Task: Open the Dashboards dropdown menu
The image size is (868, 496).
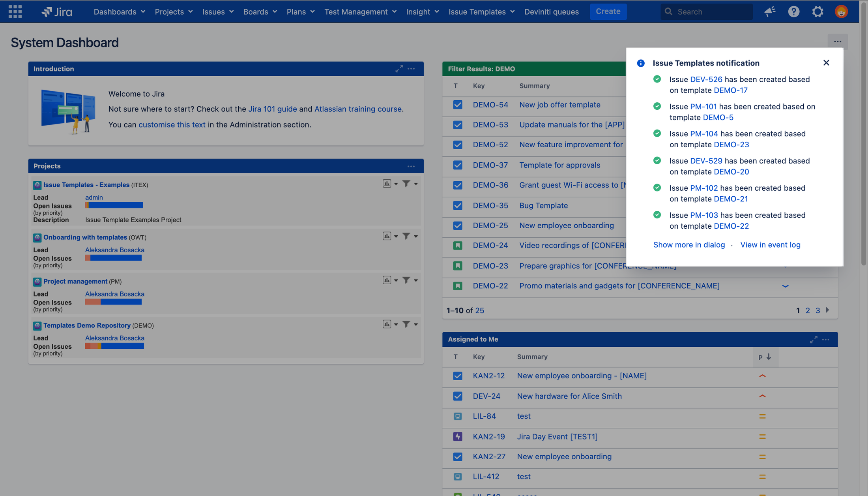Action: point(120,11)
